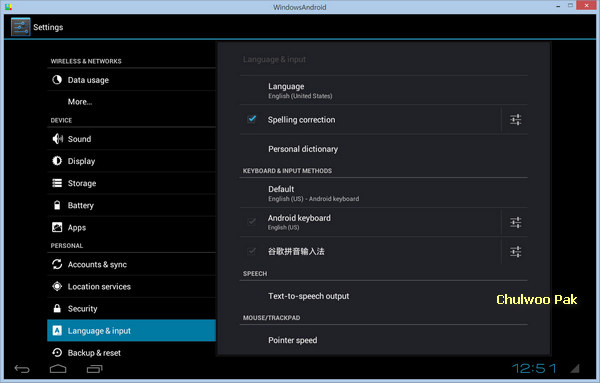Select Storage in settings list
Viewport: 600px width, 383px height.
pos(132,183)
